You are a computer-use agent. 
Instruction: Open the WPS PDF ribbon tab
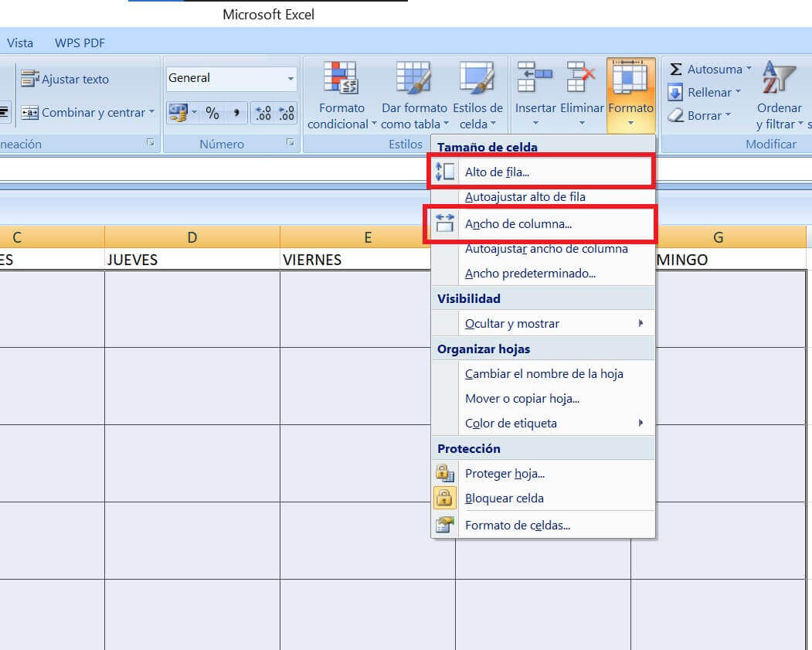[x=80, y=43]
